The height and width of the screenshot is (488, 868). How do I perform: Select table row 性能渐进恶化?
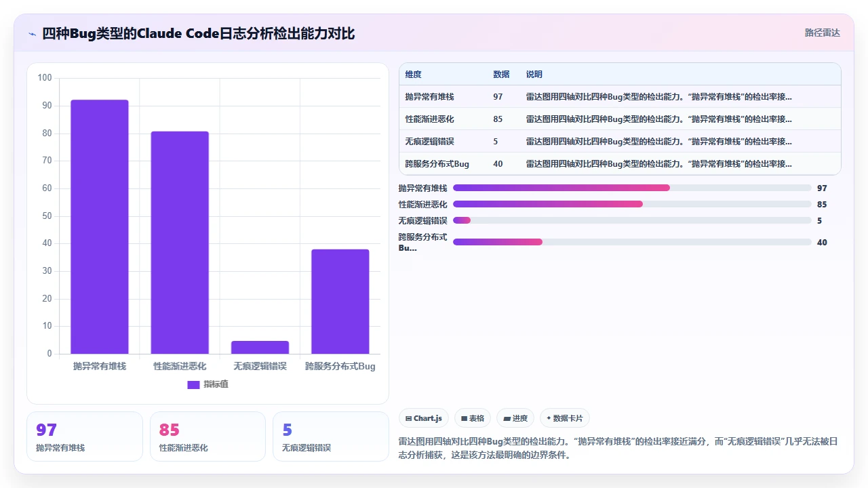coord(620,119)
